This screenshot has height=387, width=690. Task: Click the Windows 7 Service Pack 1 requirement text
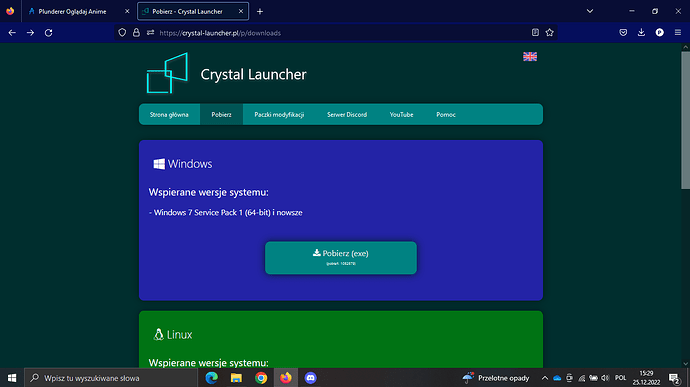point(226,213)
